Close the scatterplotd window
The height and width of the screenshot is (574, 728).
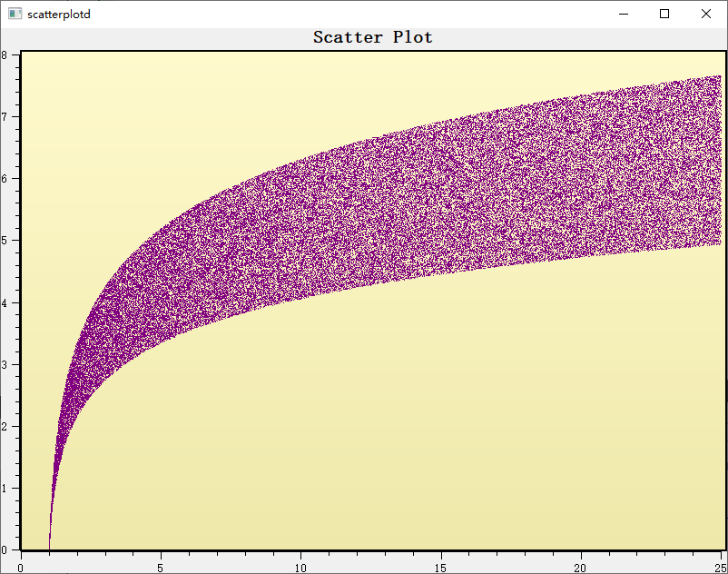coord(706,14)
